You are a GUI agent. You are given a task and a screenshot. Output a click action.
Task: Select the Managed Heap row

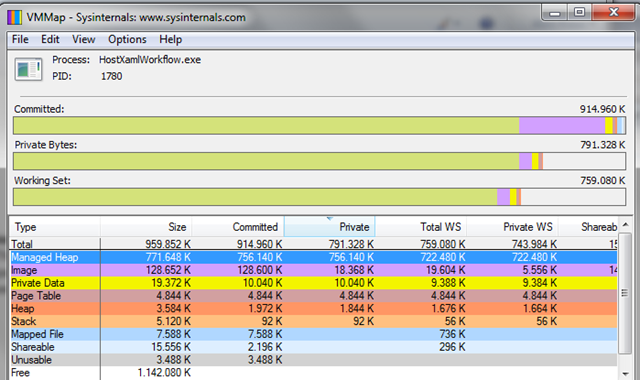pos(313,257)
